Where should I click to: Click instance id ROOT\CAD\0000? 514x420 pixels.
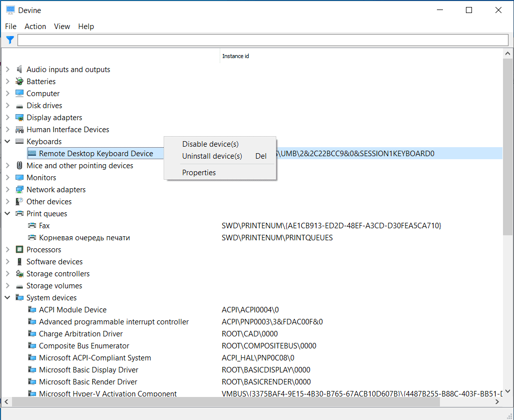click(250, 334)
